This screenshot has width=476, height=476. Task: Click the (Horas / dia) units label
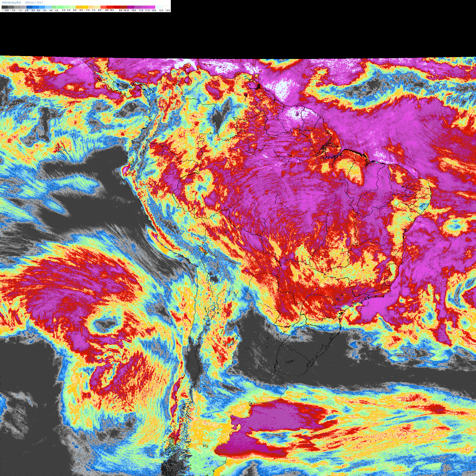(34, 2)
